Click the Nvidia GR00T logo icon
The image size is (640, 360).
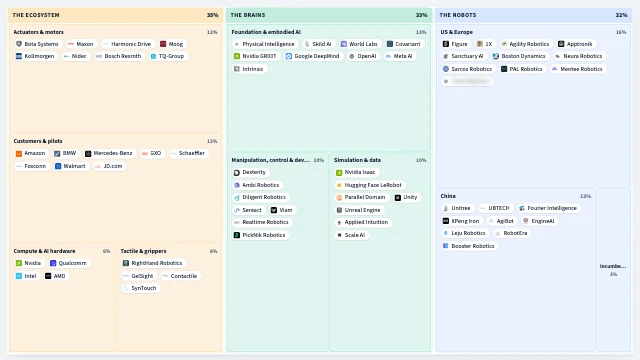(x=237, y=56)
